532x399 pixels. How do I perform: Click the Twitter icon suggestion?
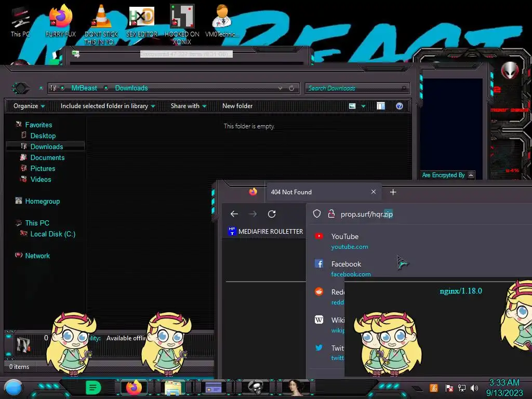pos(319,348)
